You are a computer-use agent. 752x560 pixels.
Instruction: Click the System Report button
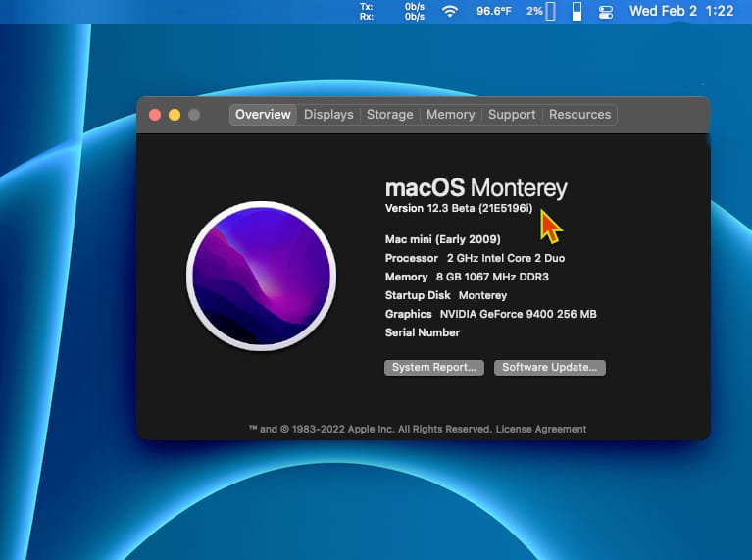point(434,368)
